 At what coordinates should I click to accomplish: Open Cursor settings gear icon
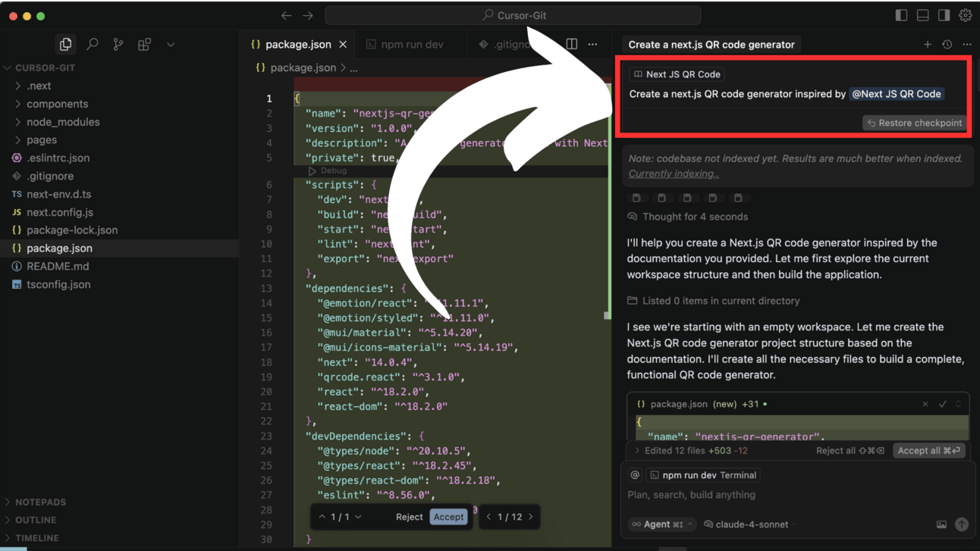pyautogui.click(x=966, y=15)
